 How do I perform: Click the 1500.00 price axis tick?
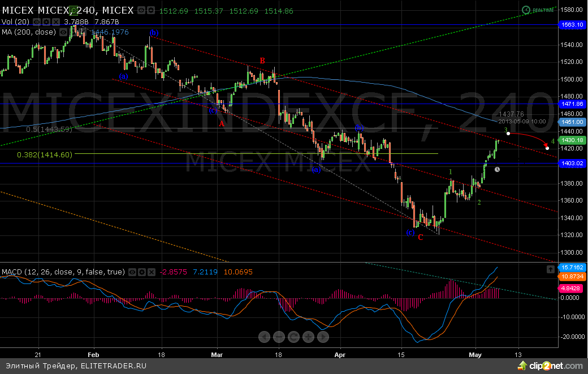tap(572, 79)
